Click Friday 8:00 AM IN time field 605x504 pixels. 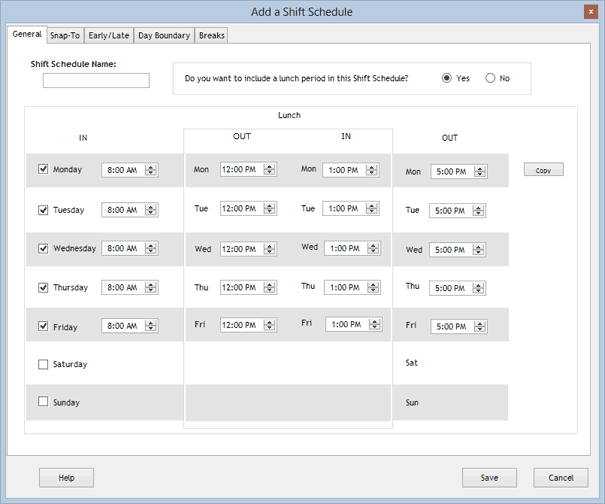[130, 326]
